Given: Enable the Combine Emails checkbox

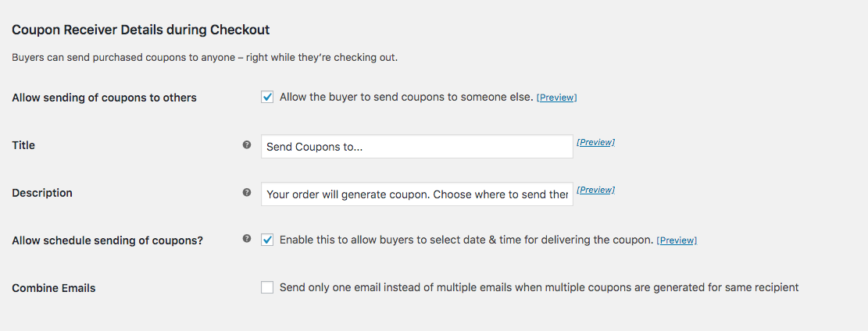Looking at the screenshot, I should coord(267,287).
